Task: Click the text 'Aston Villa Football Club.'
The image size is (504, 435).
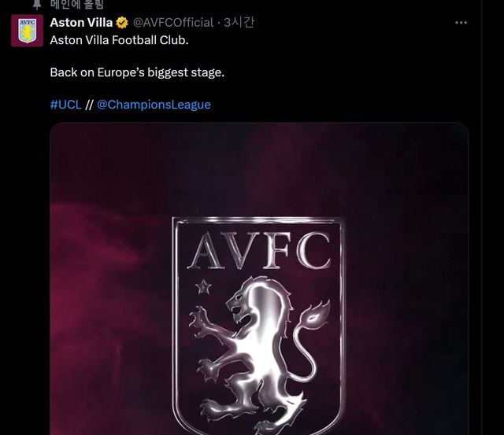Action: click(x=119, y=39)
